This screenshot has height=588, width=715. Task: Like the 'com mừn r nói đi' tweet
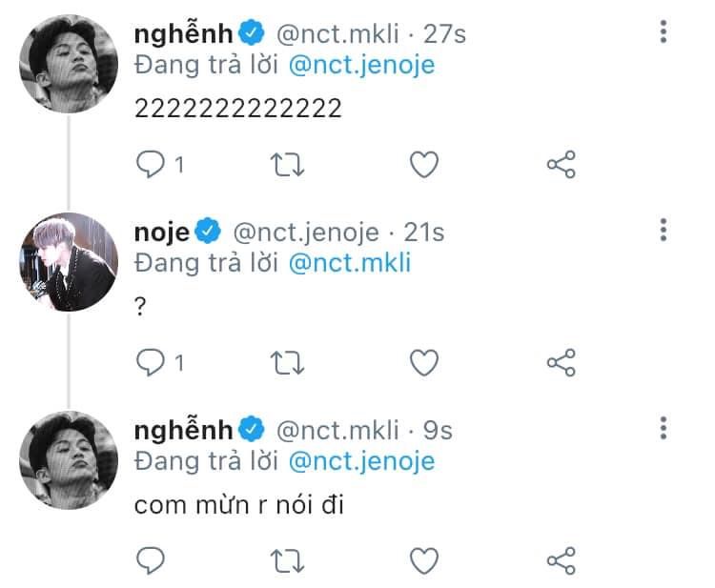click(x=423, y=558)
